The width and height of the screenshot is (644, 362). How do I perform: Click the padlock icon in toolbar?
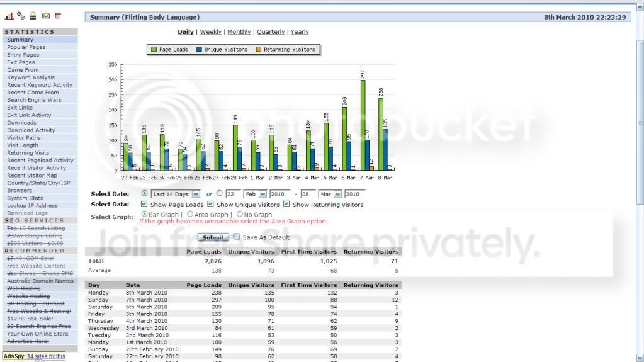pos(33,16)
